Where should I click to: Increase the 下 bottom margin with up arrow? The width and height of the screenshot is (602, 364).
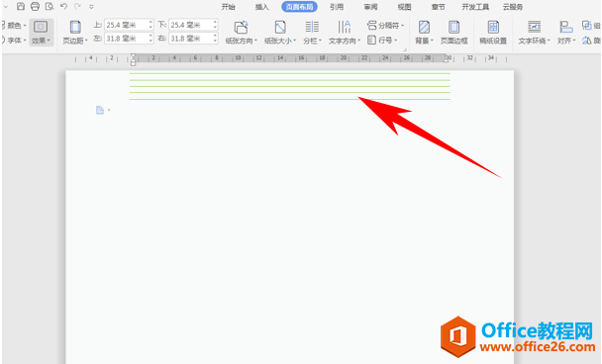(x=216, y=22)
